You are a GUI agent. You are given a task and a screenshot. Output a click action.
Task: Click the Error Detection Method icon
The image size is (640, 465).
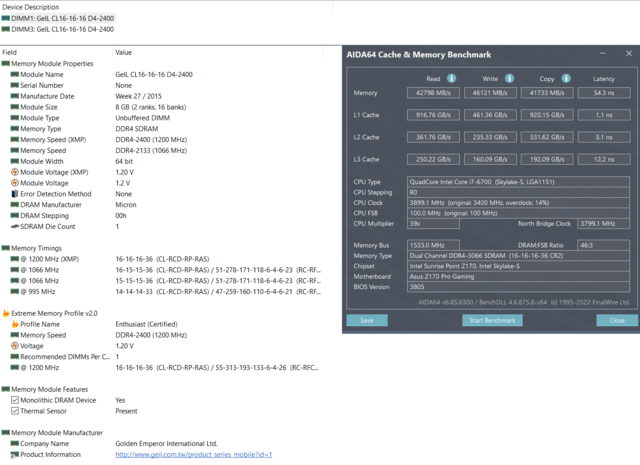pos(14,194)
